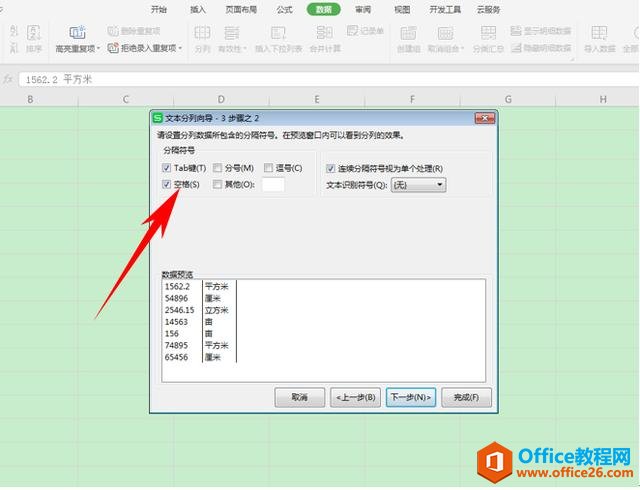Toggle the 分号(M) semicolon checkbox
640x490 pixels.
click(x=218, y=168)
